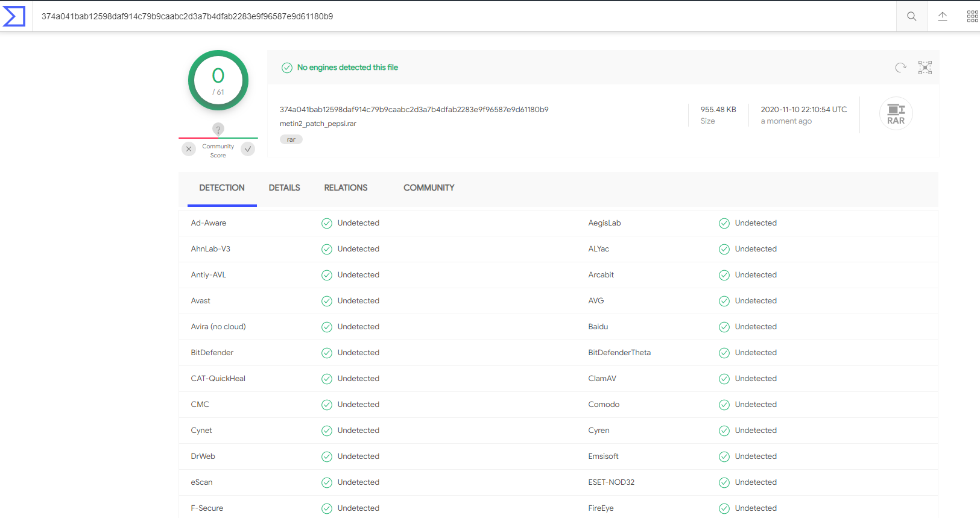Click the CMC engine name

click(x=200, y=405)
